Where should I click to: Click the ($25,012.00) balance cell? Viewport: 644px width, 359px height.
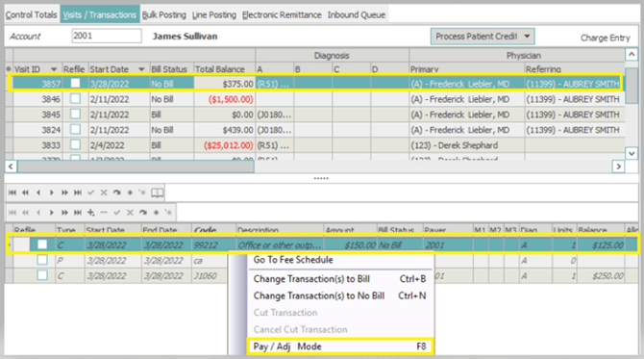pos(224,145)
